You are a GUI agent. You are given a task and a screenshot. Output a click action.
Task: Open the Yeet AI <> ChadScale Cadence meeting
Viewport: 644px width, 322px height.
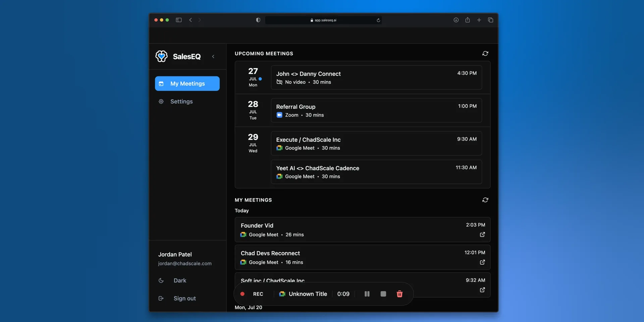376,172
